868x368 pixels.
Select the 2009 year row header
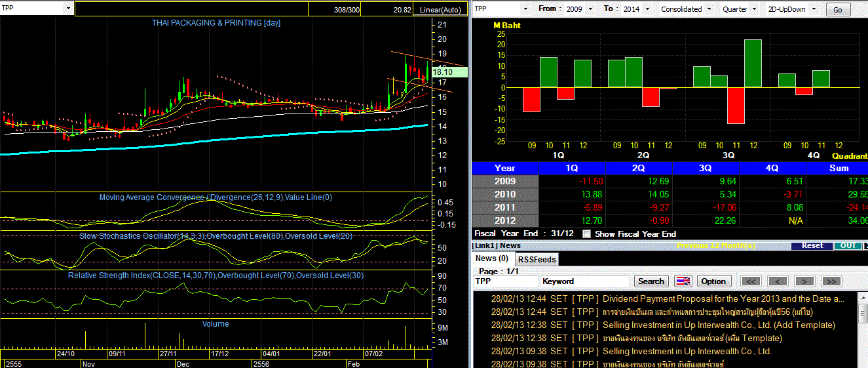click(x=505, y=181)
